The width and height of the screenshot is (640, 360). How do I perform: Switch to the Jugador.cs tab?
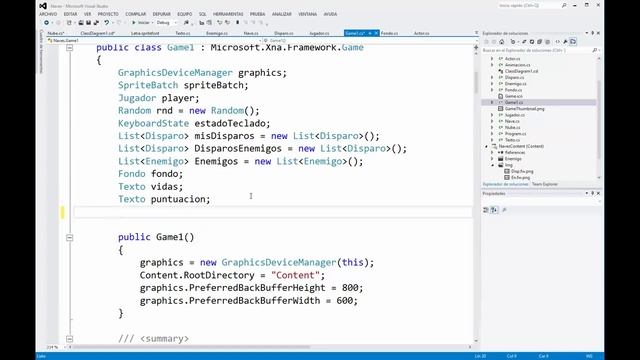(319, 33)
